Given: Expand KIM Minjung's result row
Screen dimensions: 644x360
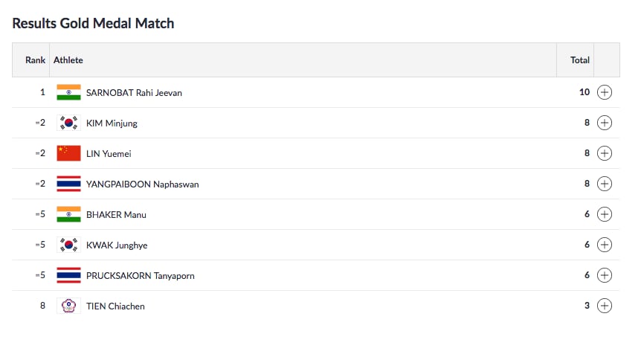Looking at the screenshot, I should coord(605,123).
